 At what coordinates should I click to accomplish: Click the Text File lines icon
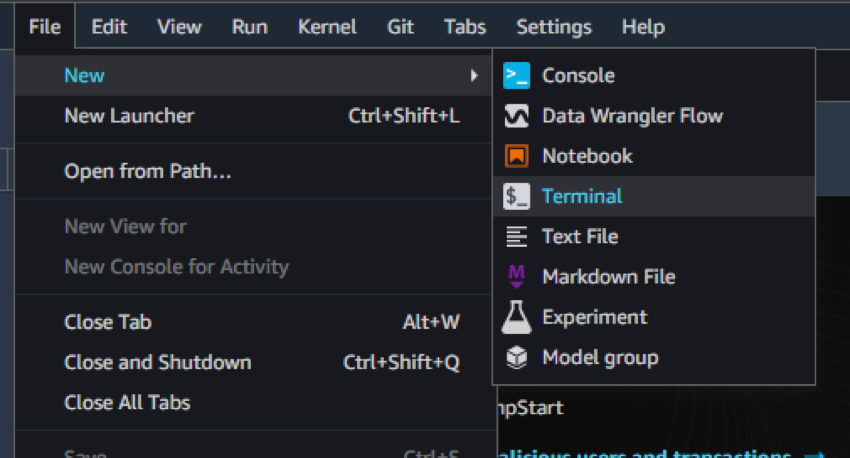(516, 237)
